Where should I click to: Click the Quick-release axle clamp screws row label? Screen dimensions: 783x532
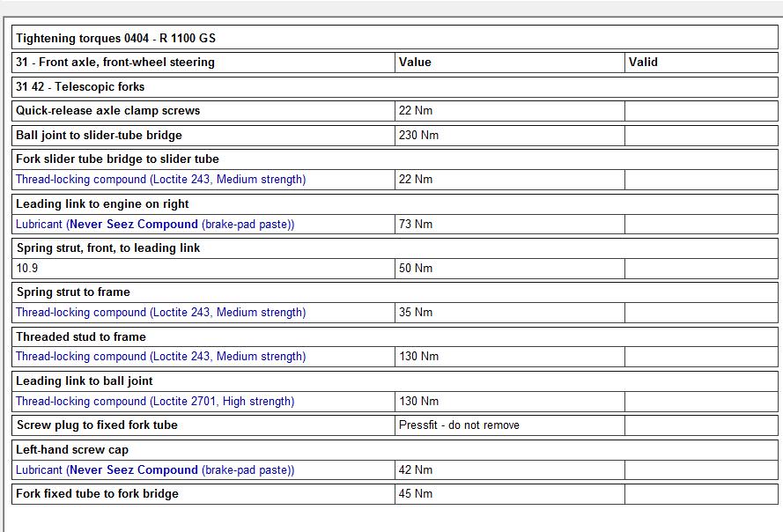tap(107, 111)
